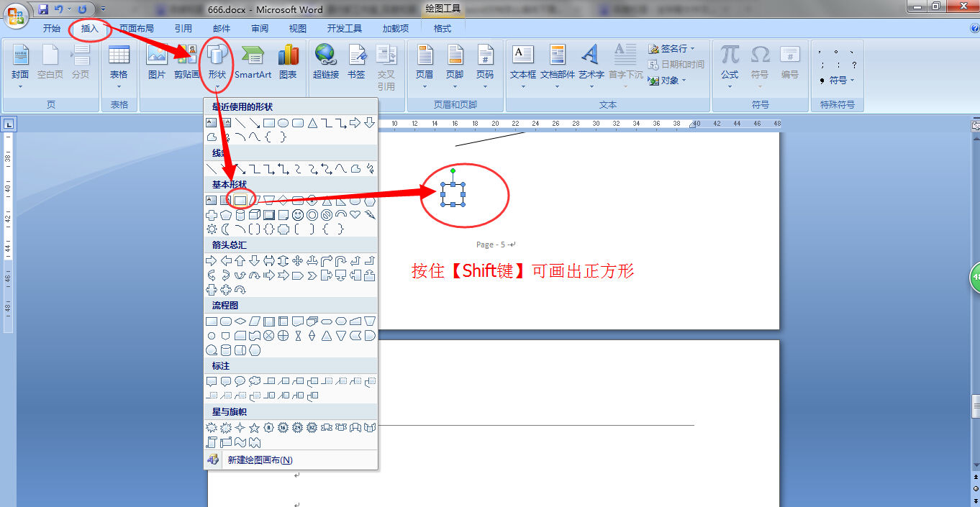Select the heart shape
The height and width of the screenshot is (507, 980).
coord(355,214)
